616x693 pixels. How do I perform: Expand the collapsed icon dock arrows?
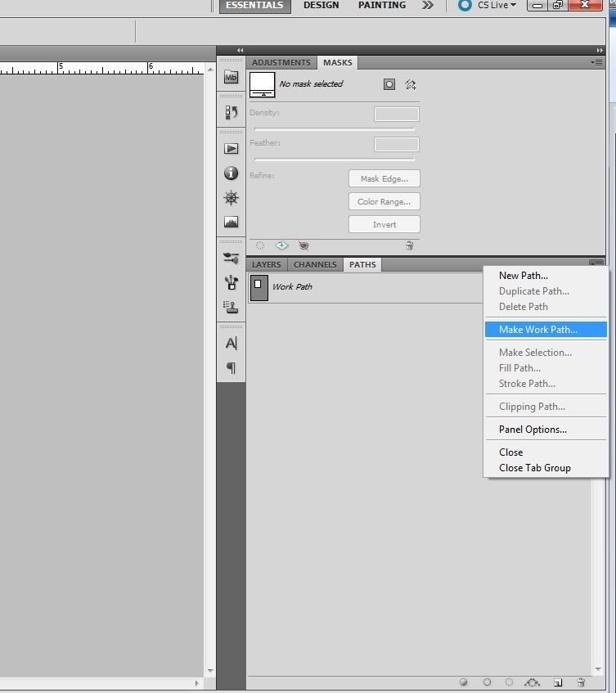[x=240, y=50]
